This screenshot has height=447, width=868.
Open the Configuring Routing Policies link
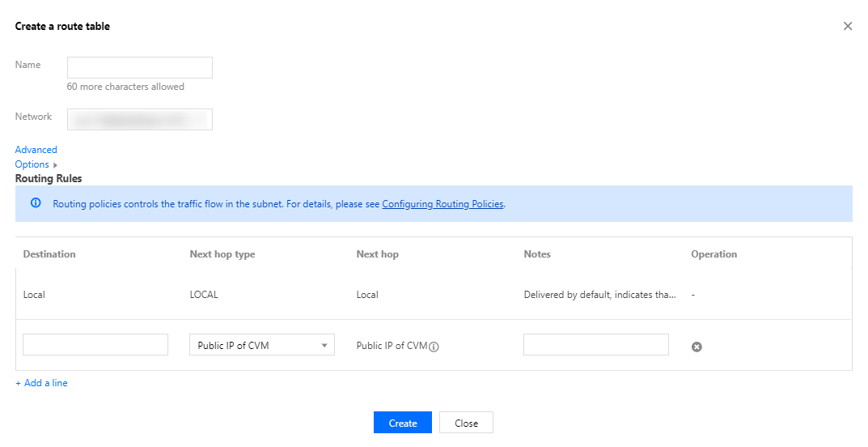(x=442, y=204)
